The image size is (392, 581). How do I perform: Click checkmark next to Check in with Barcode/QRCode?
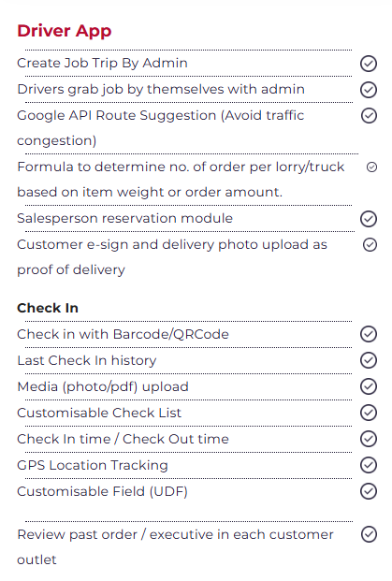369,334
